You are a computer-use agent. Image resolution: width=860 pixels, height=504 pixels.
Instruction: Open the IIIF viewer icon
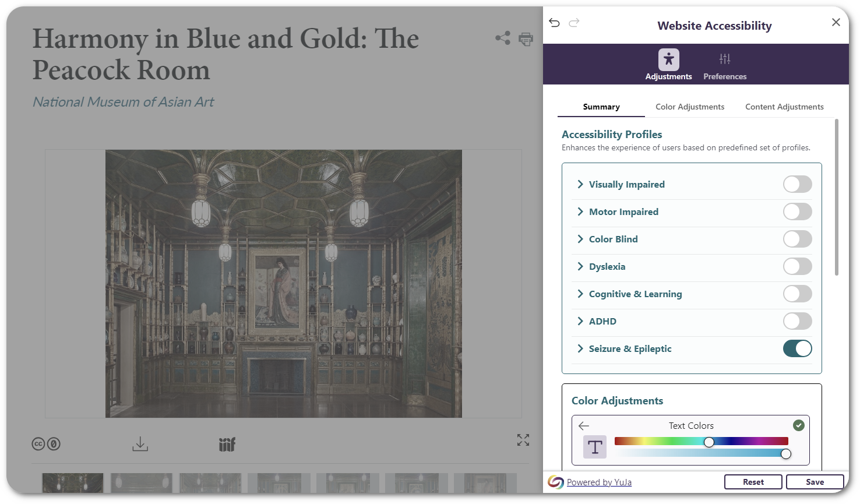click(x=227, y=445)
